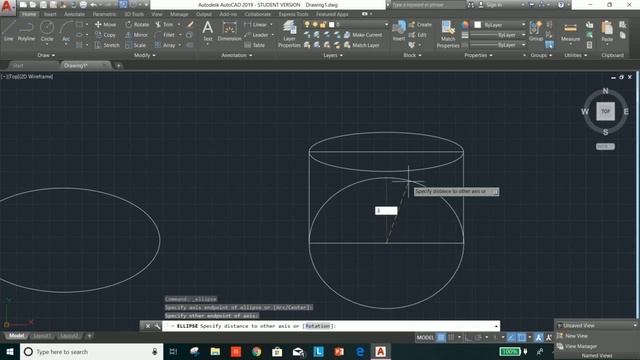Click the Scale tool

[136, 45]
